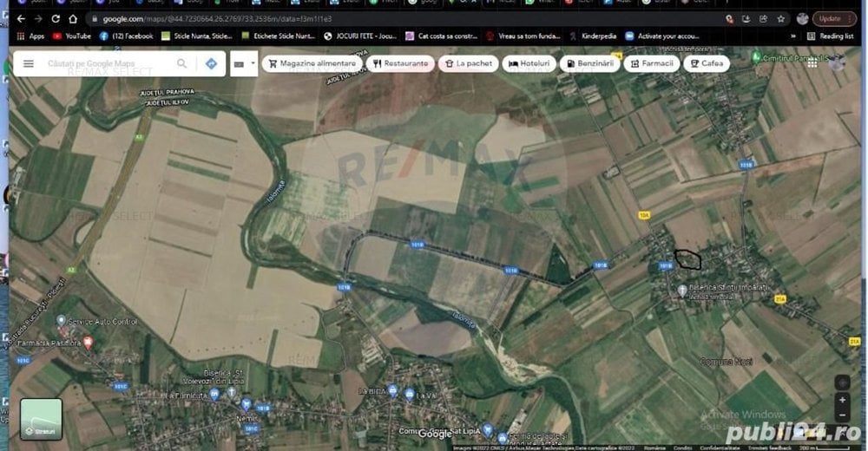This screenshot has height=451, width=868.
Task: Zoom in with the plus button
Action: pos(842,401)
